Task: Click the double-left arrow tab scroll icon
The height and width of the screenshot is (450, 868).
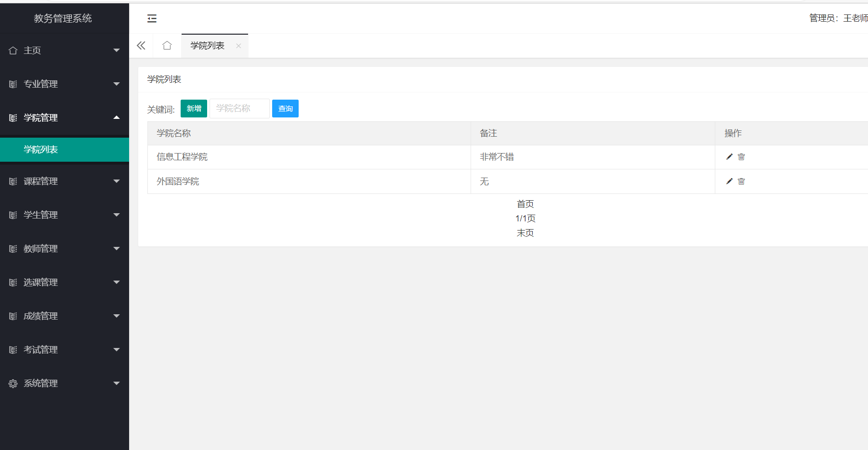Action: point(141,46)
